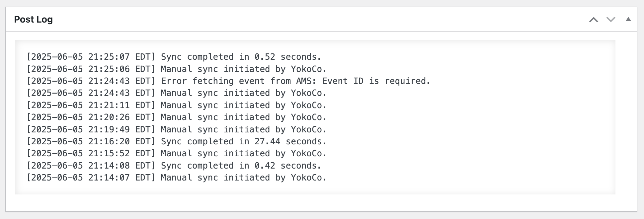644x219 pixels.
Task: Move Post Log panel down
Action: pyautogui.click(x=611, y=20)
